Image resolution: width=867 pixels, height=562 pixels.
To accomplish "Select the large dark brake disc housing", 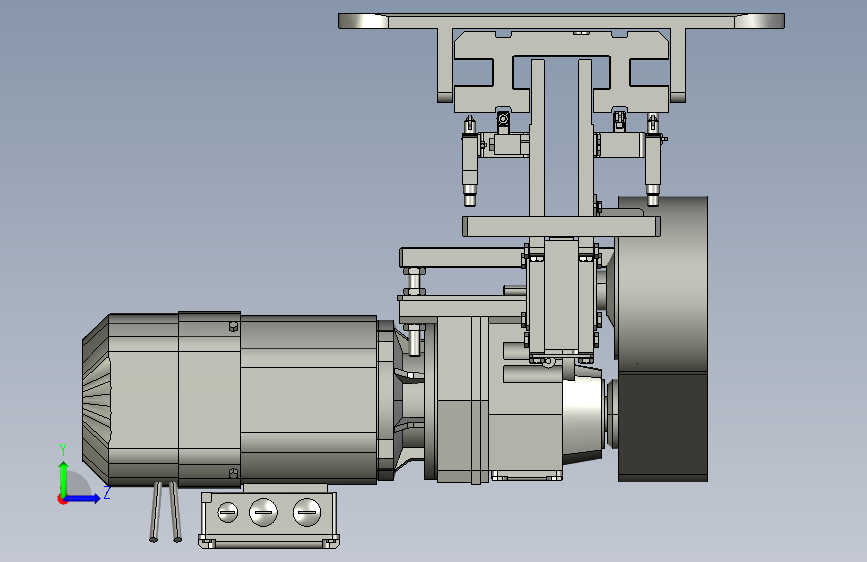I will (662, 339).
